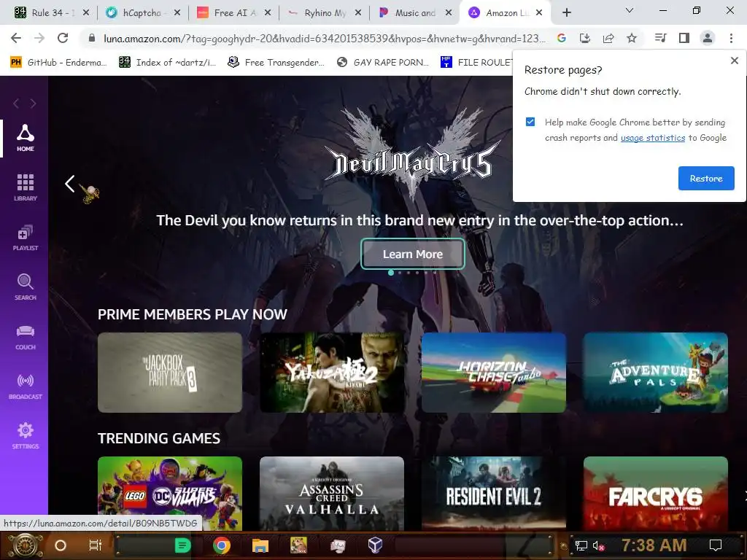Open the Luna Home sidebar icon

pos(26,138)
